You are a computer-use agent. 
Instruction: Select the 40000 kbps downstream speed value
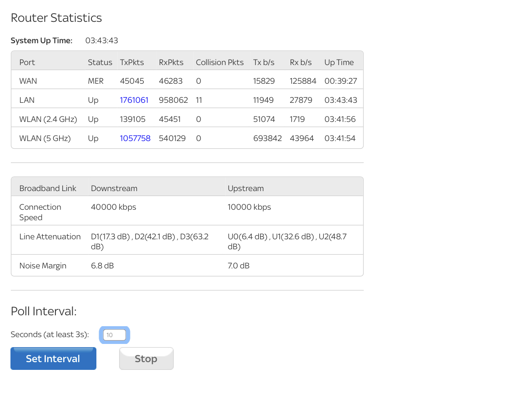(114, 207)
